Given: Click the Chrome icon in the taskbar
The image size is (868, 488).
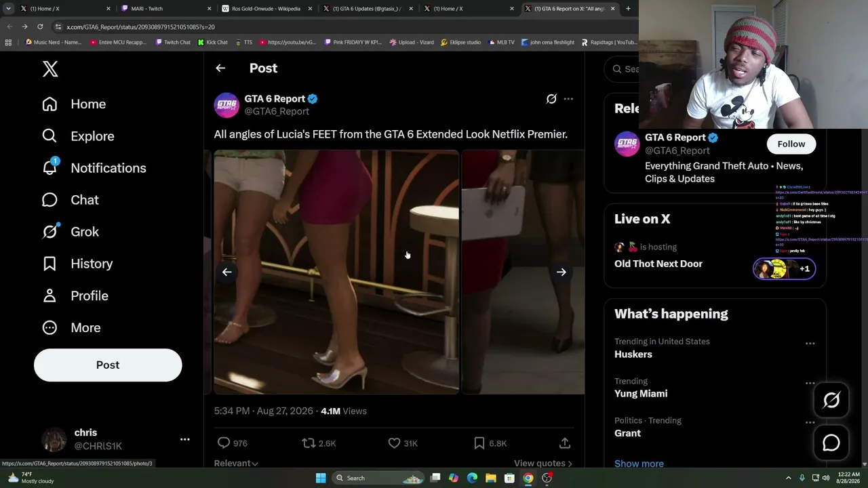Looking at the screenshot, I should point(528,478).
